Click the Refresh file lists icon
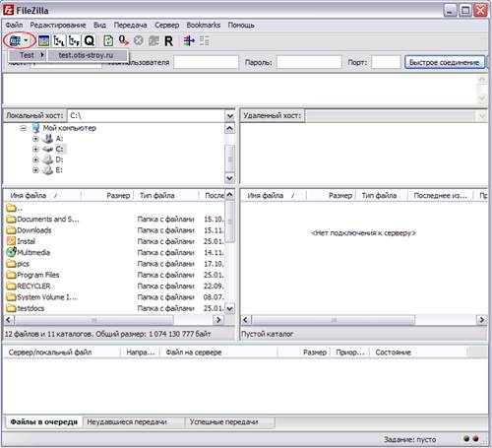This screenshot has height=448, width=492. pos(108,41)
